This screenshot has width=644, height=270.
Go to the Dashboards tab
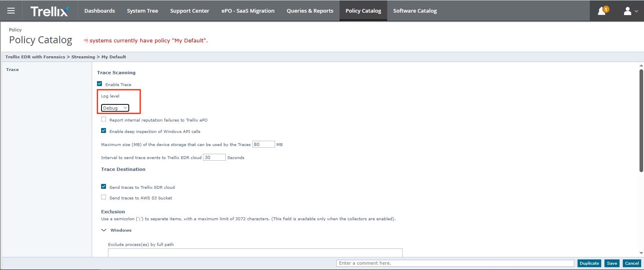click(x=99, y=11)
